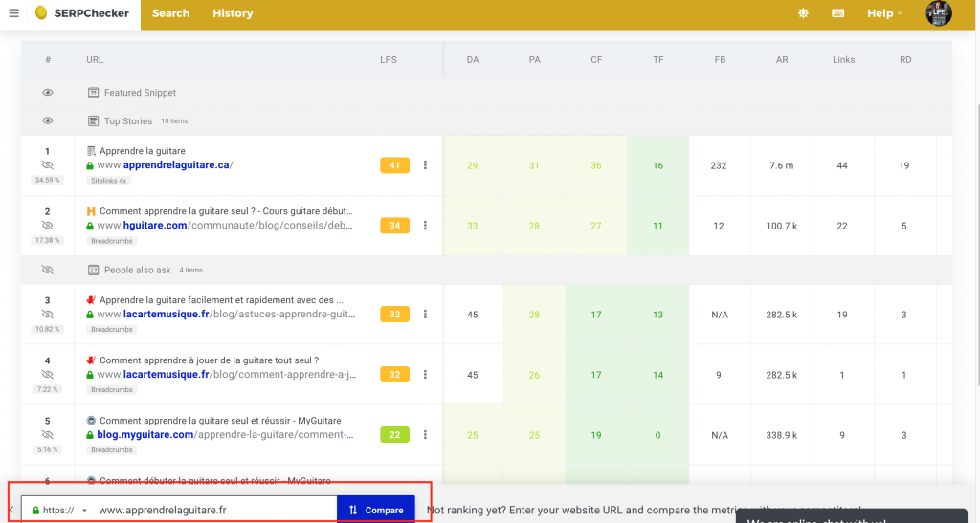Sort by CF column header
Viewport: 980px width, 523px height.
coord(596,60)
